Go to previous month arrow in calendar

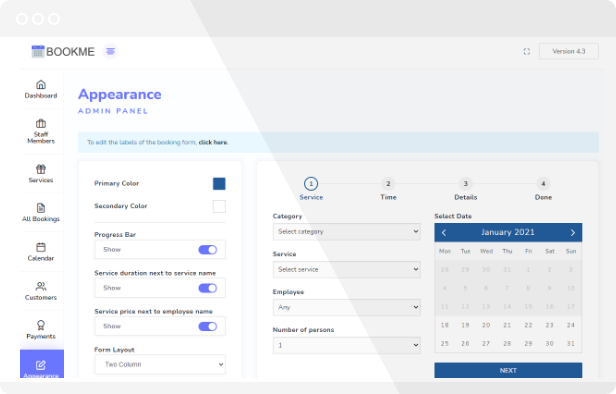pos(444,233)
